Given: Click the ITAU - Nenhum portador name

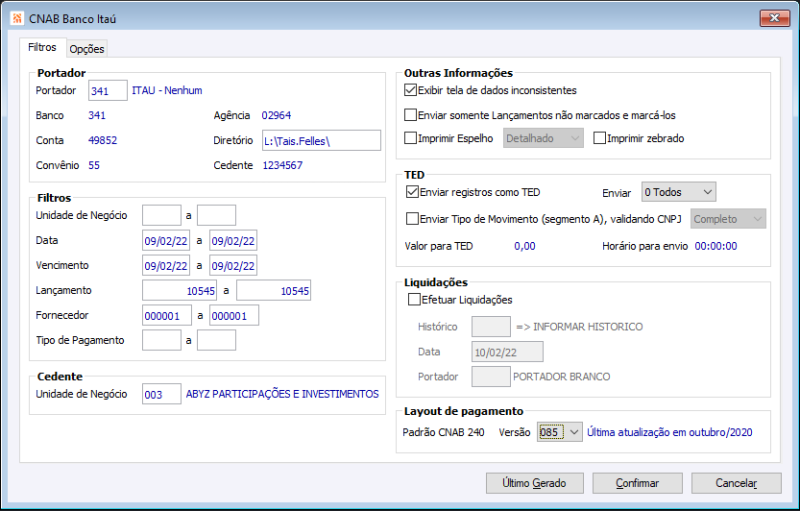Looking at the screenshot, I should tap(167, 90).
